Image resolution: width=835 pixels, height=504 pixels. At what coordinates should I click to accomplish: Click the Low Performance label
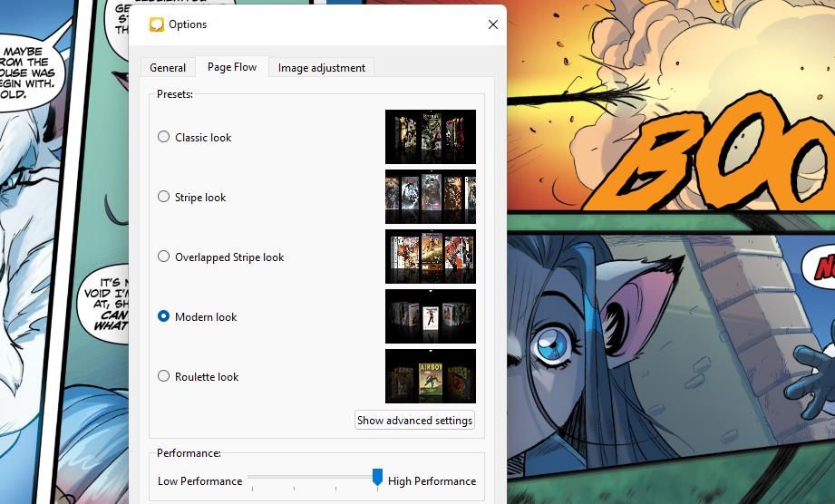pyautogui.click(x=199, y=481)
